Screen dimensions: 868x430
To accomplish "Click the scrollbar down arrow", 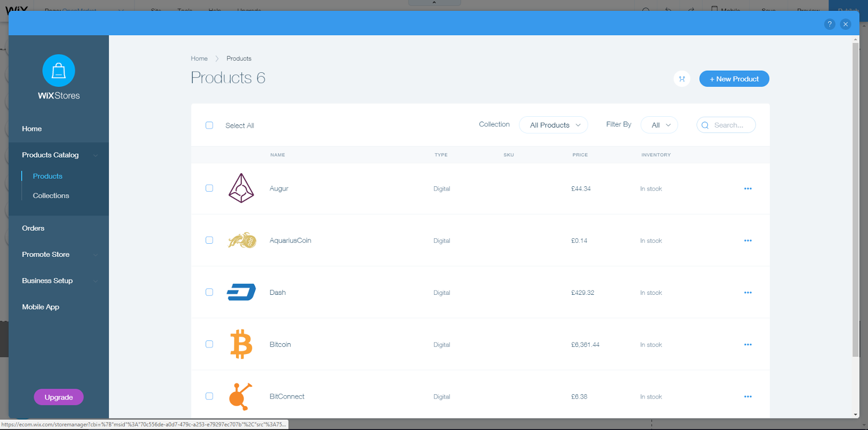I will point(856,414).
